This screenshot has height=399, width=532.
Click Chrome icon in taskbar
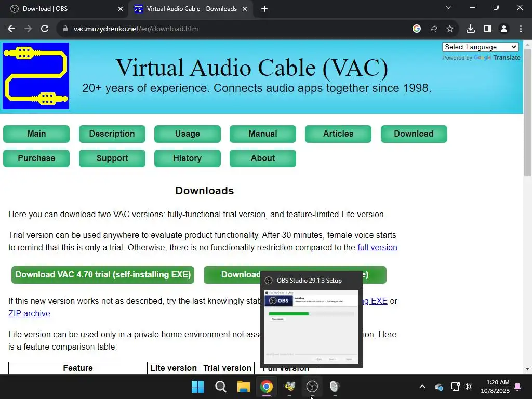click(x=267, y=387)
